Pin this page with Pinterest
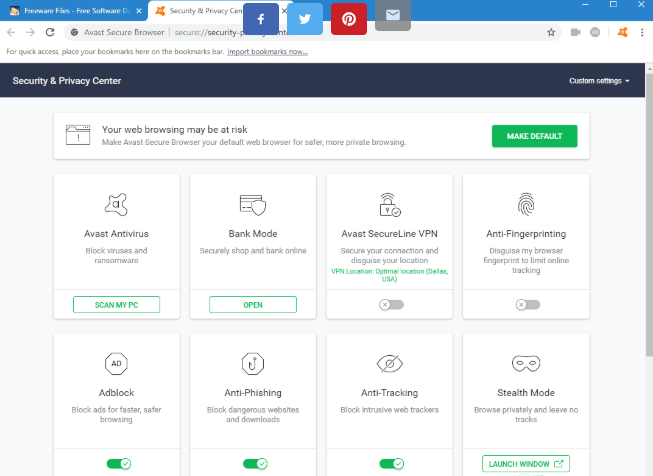 (349, 19)
